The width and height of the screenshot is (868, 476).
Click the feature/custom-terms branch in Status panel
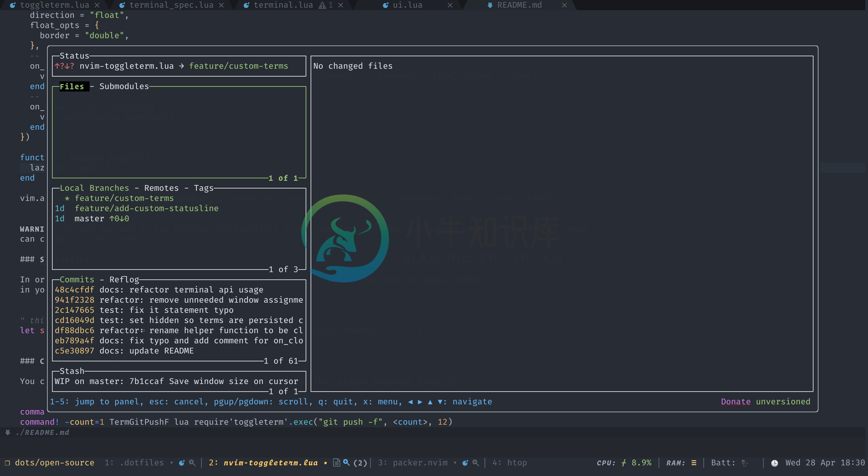[238, 66]
